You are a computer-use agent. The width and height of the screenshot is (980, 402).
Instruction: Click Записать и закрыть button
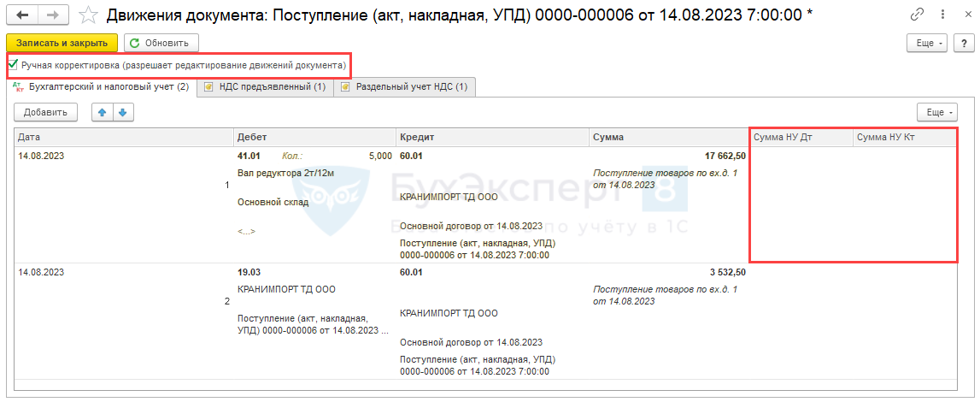coord(62,43)
